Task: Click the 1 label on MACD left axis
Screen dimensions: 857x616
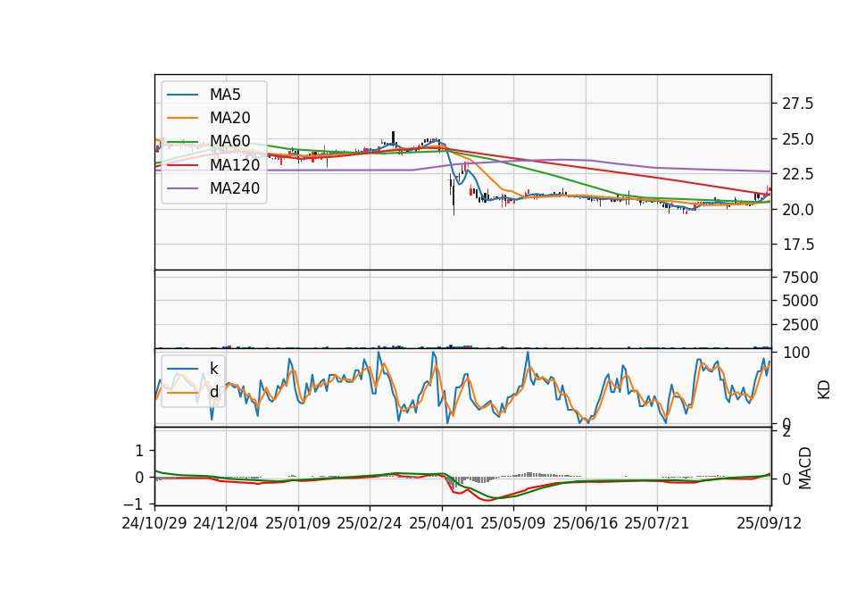Action: pos(139,451)
